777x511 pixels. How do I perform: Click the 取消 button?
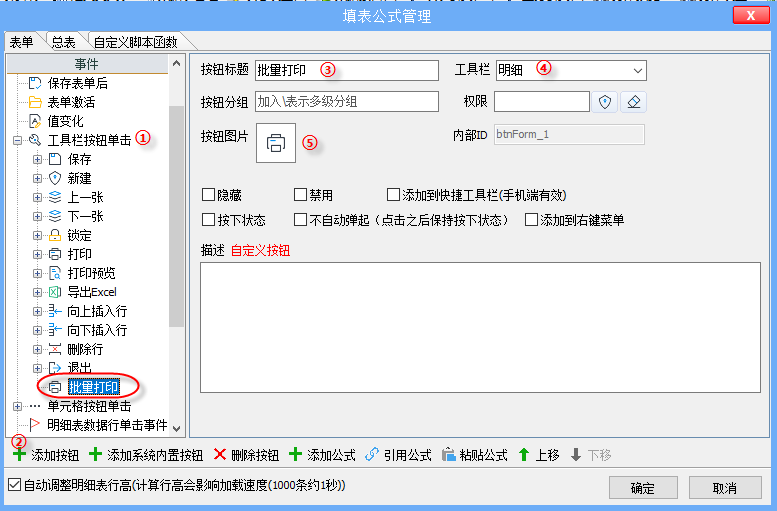pyautogui.click(x=725, y=488)
